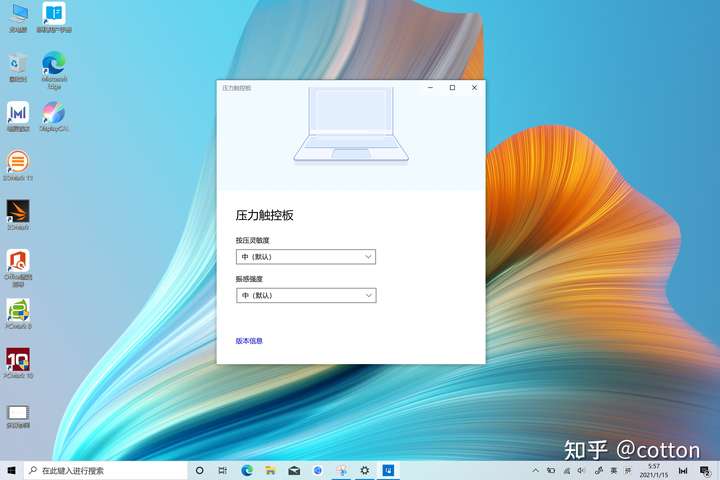Open the white 'M' logo manager app on desktop
720x480 pixels.
[x=18, y=117]
